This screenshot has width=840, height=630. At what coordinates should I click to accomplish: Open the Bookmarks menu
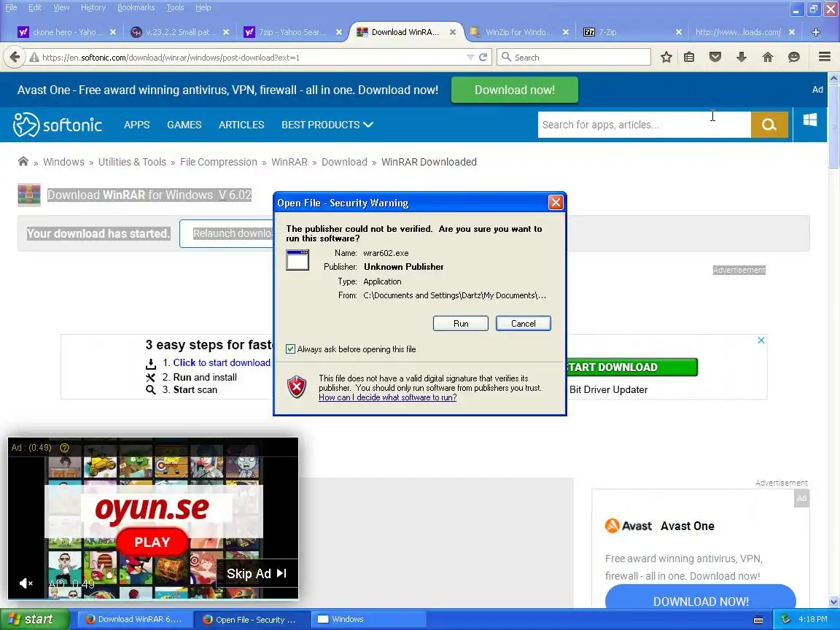(136, 7)
